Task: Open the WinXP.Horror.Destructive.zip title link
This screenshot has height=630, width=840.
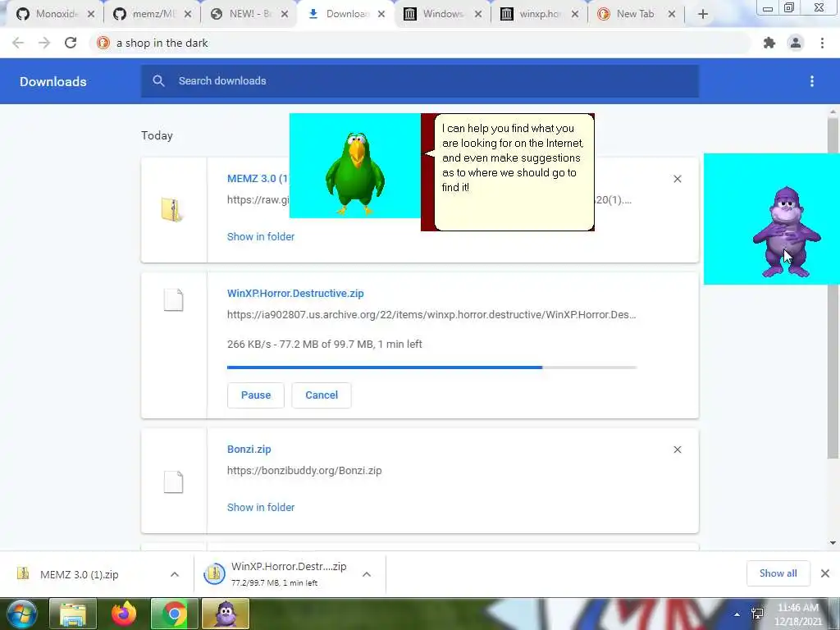Action: tap(295, 294)
